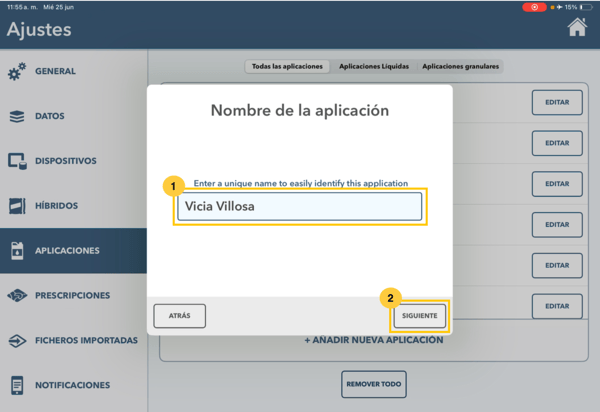This screenshot has height=412, width=600.
Task: Click the Notificaciones tablet icon
Action: (x=17, y=385)
